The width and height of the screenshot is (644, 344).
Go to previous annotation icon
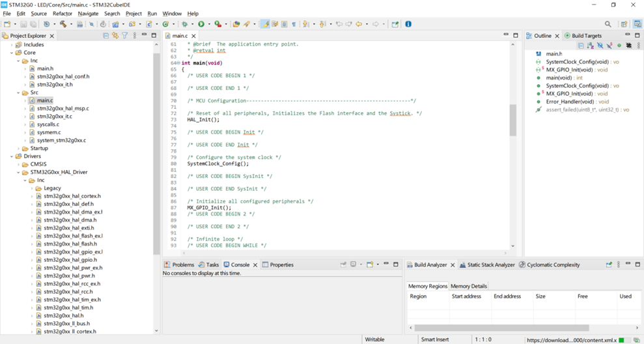coord(322,24)
